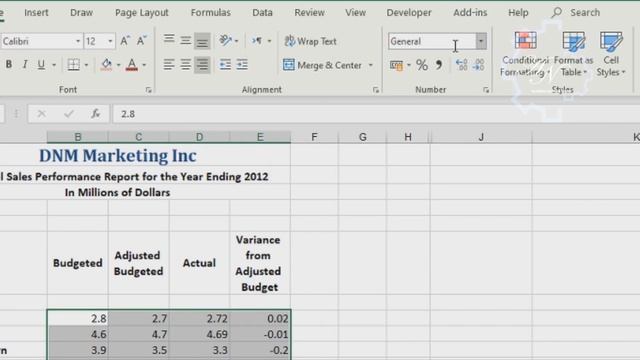Open the Underline style dropdown arrow
The height and width of the screenshot is (360, 640).
[x=54, y=64]
